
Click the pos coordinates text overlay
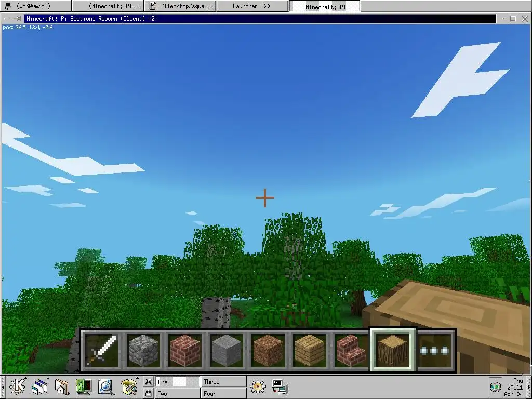(28, 28)
